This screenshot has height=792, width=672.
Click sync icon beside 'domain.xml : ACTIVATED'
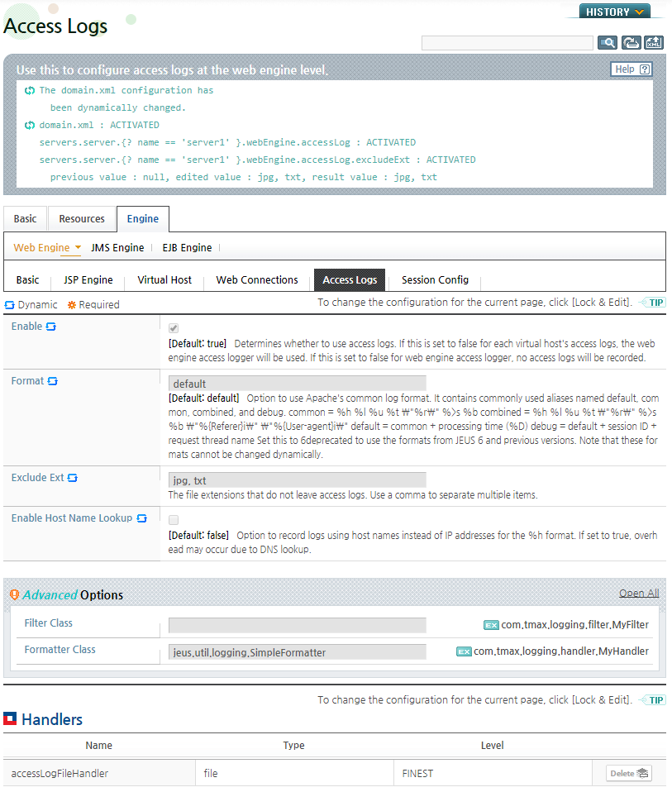[x=30, y=126]
